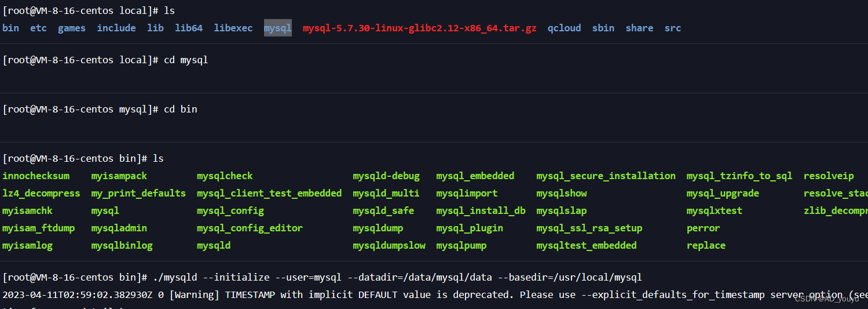Click the mysql_tzinfo_to_sql file name

point(739,176)
